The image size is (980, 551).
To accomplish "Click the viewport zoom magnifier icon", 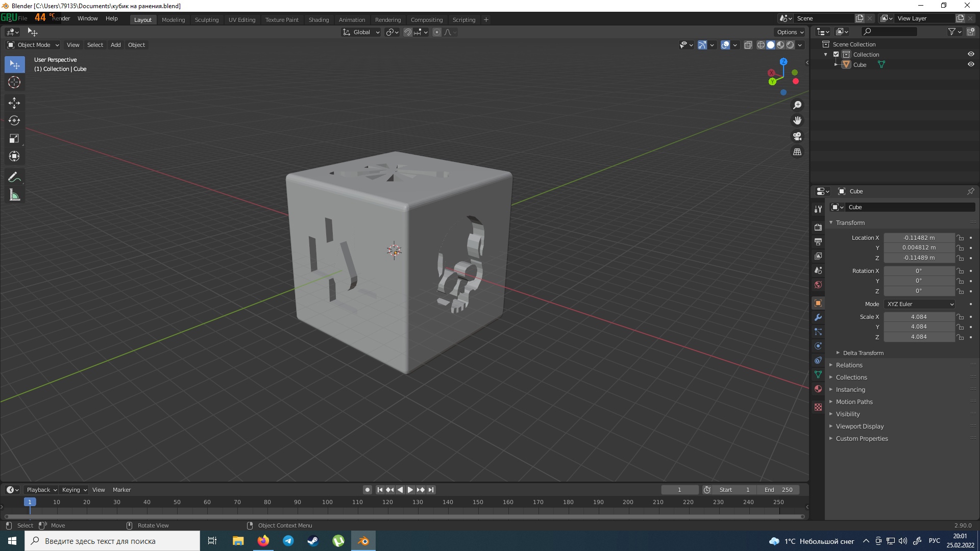I will point(797,105).
